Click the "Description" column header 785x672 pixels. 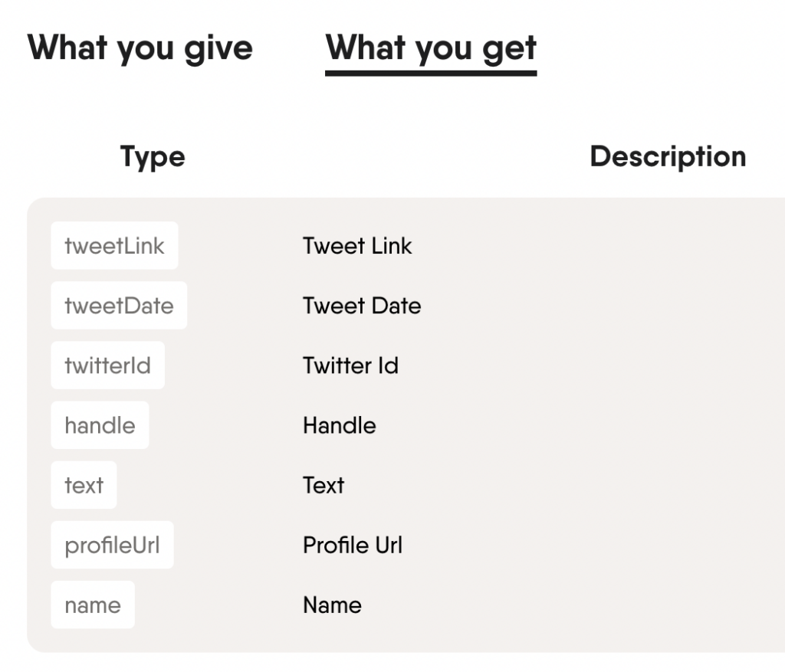point(667,156)
